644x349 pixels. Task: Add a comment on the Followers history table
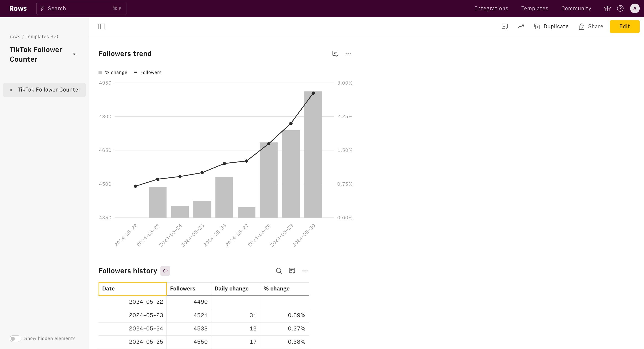[x=292, y=271]
